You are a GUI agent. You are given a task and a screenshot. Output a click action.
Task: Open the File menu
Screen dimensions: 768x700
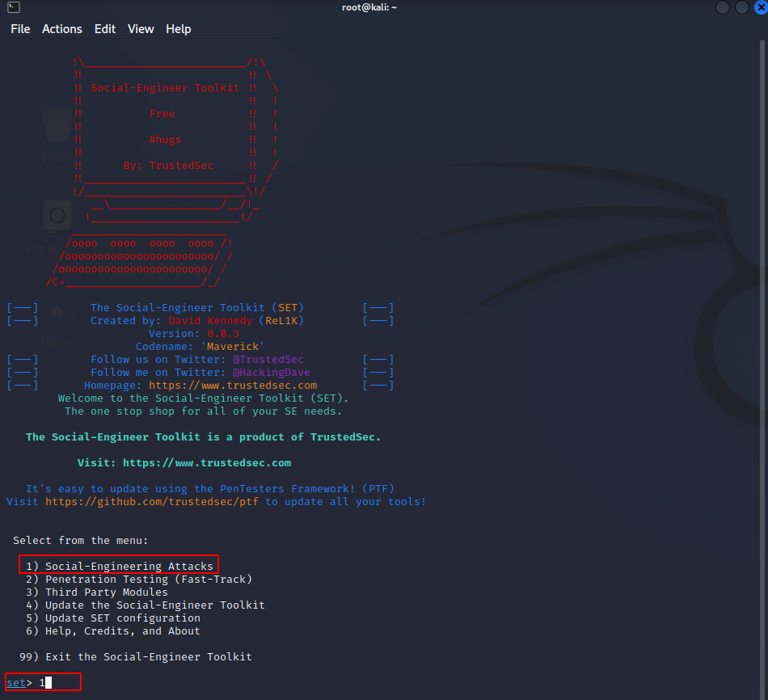point(20,29)
